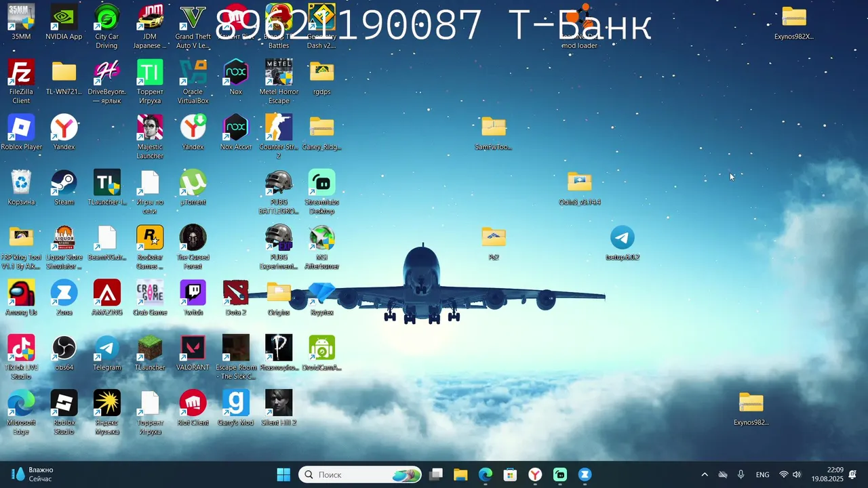Launch VALORANT
868x488 pixels.
pyautogui.click(x=193, y=353)
